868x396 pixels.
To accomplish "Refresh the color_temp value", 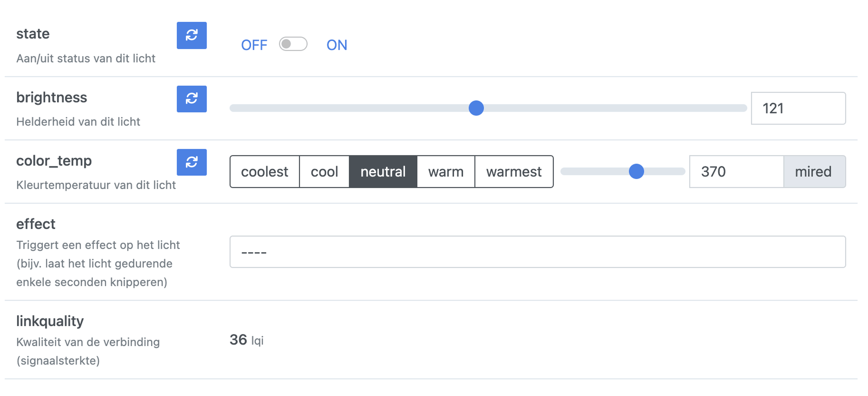I will 191,162.
